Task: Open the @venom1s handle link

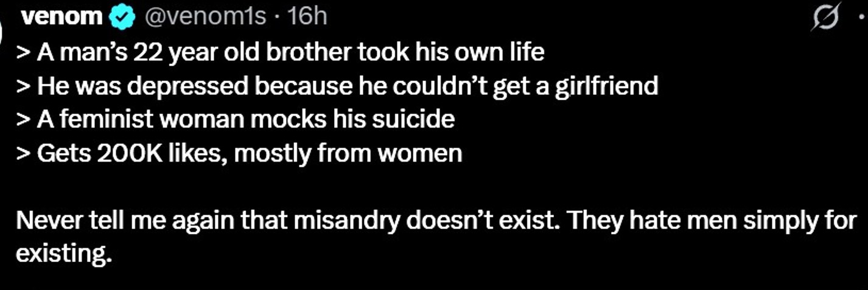Action: click(x=204, y=17)
